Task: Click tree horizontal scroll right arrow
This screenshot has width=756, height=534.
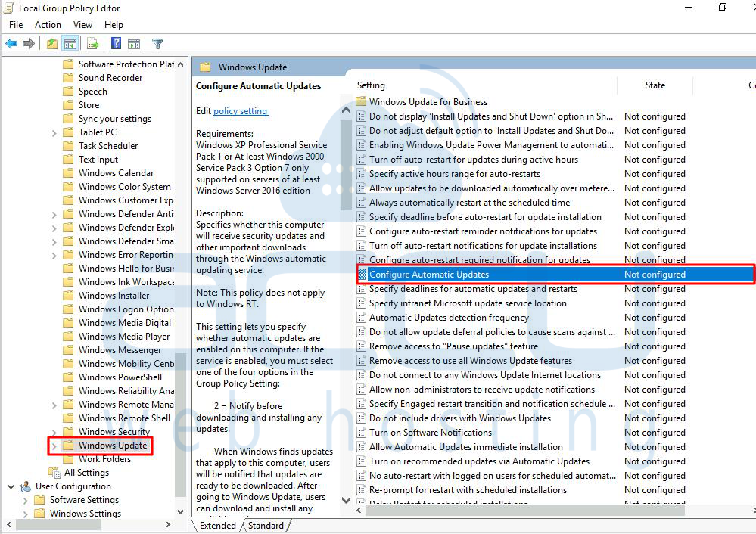Action: point(168,524)
